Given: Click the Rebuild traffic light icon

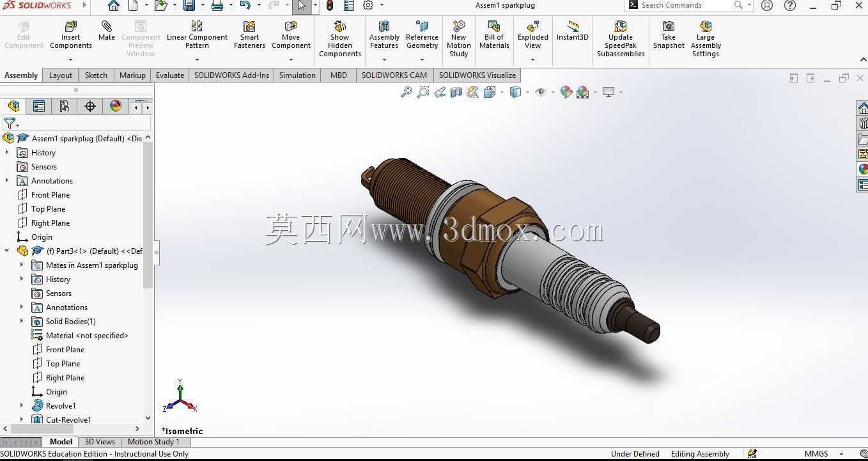Looking at the screenshot, I should [330, 6].
